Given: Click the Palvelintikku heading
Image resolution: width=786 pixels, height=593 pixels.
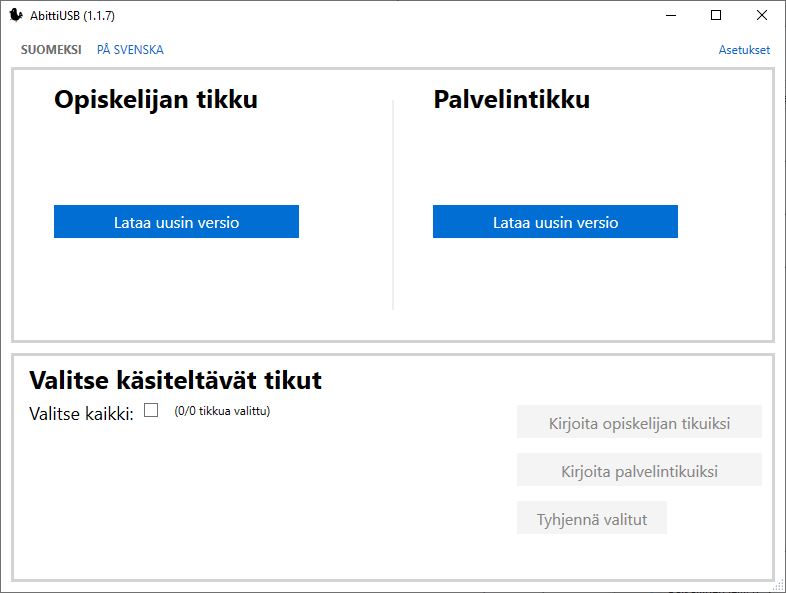Looking at the screenshot, I should tap(511, 100).
